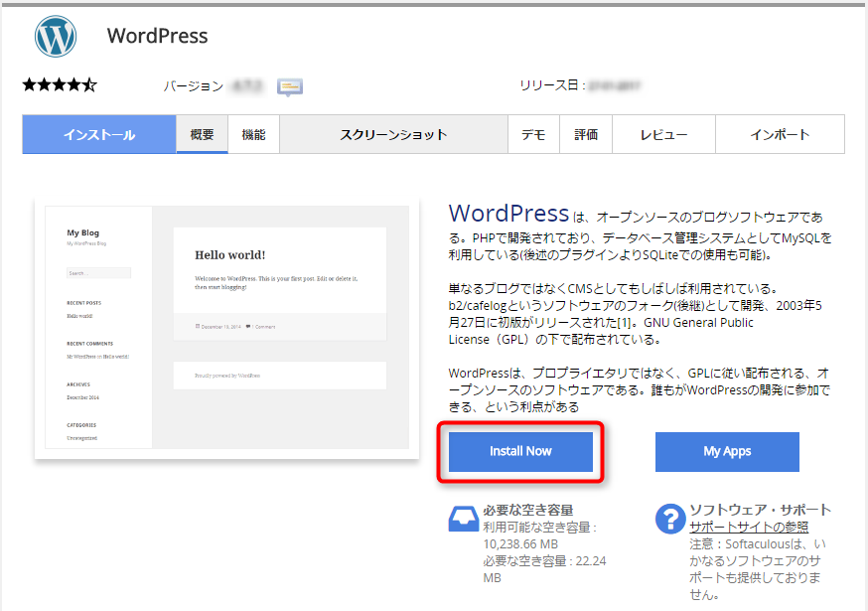Click the star rating icons
The width and height of the screenshot is (868, 611).
60,85
